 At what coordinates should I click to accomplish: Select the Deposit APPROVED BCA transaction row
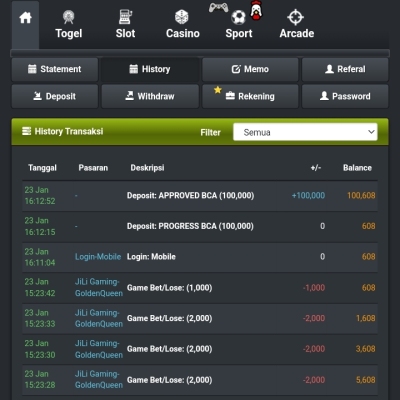[200, 196]
